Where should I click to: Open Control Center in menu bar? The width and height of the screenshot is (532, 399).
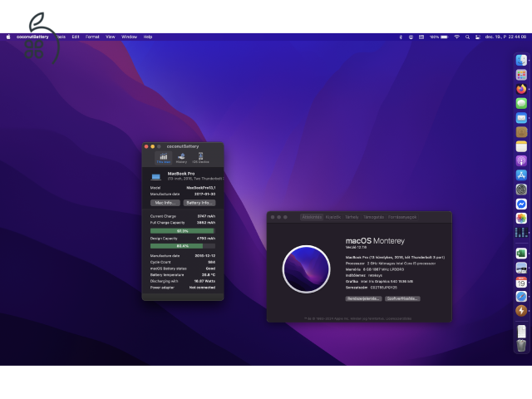(477, 37)
